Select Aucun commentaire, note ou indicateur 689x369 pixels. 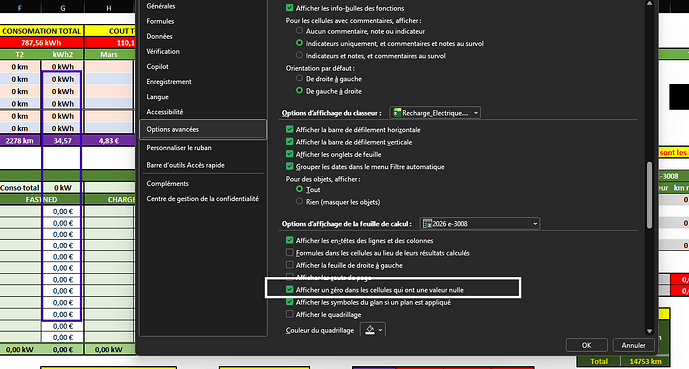click(x=299, y=31)
